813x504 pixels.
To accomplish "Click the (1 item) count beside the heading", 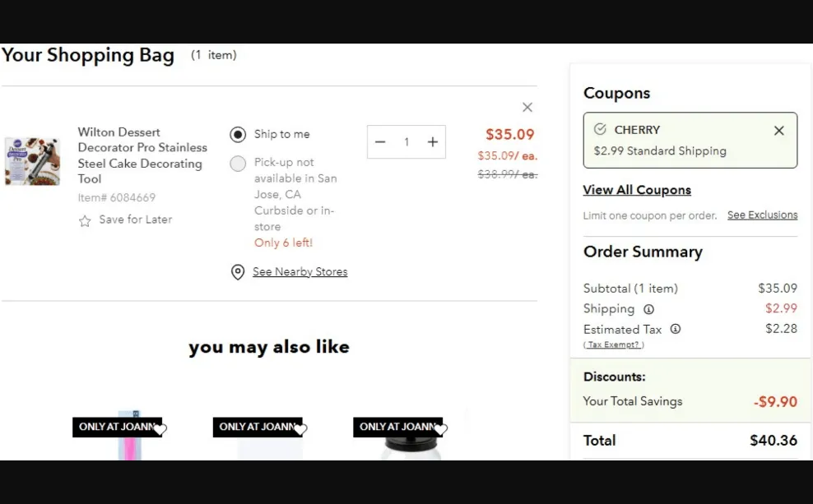I will [214, 55].
